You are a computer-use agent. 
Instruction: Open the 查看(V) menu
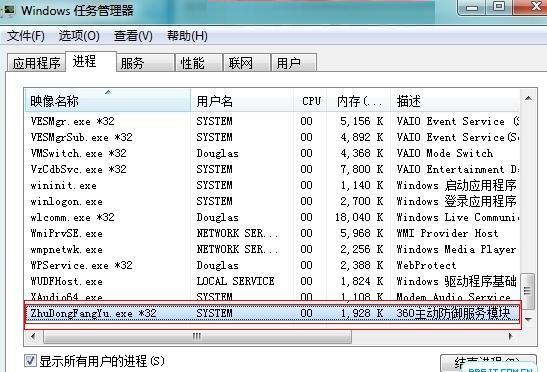[x=133, y=36]
